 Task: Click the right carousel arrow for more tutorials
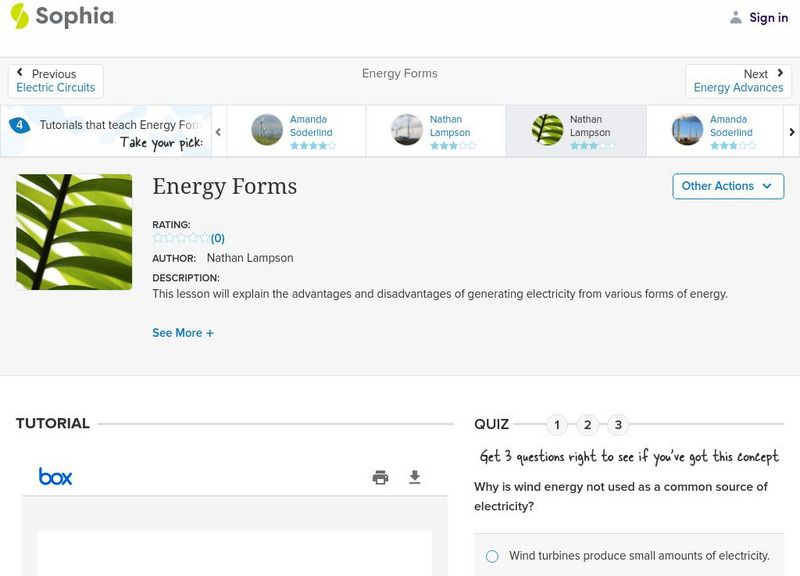point(792,131)
